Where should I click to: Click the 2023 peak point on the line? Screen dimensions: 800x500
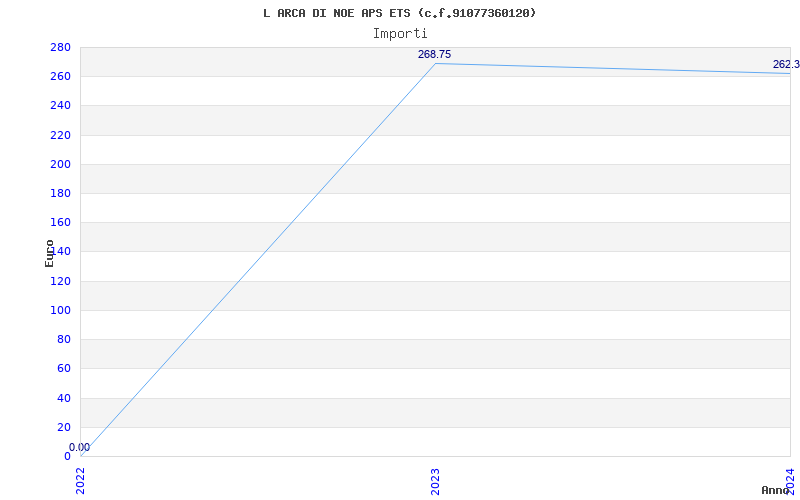point(435,64)
